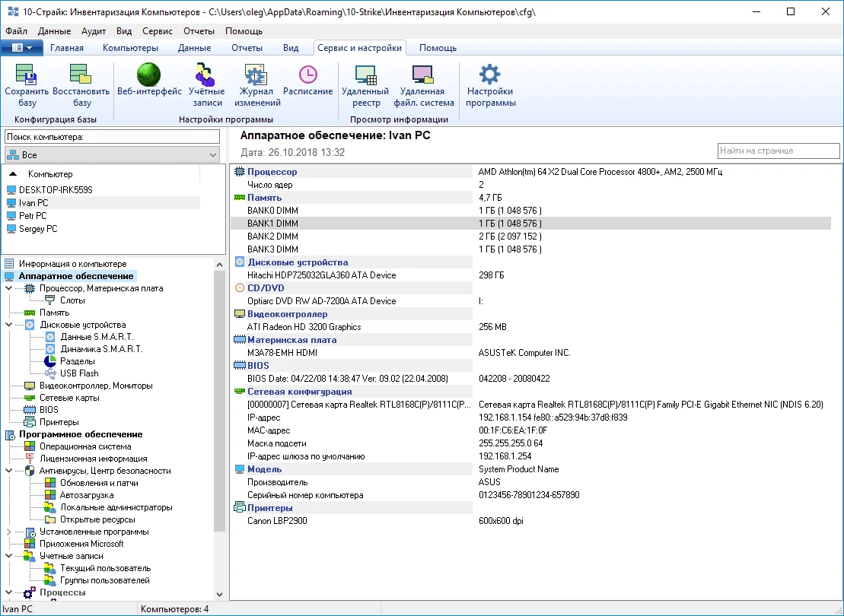Select the BANK2 DIMM row

[x=530, y=237]
